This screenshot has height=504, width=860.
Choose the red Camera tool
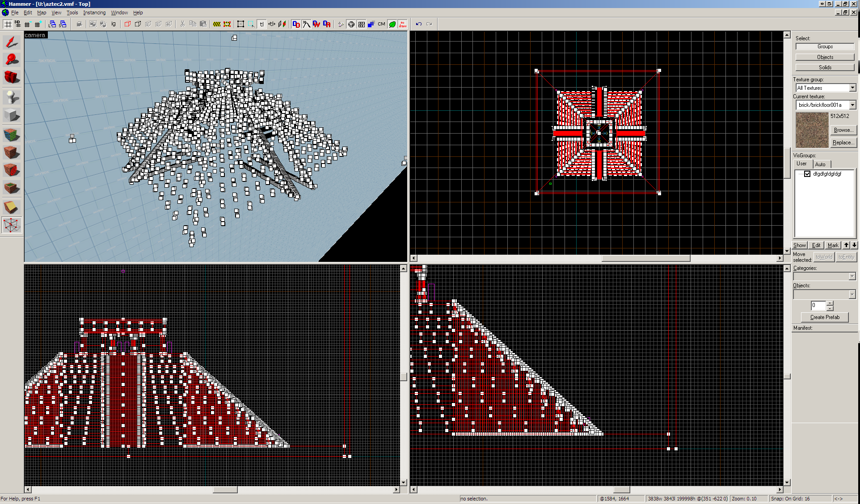point(12,77)
